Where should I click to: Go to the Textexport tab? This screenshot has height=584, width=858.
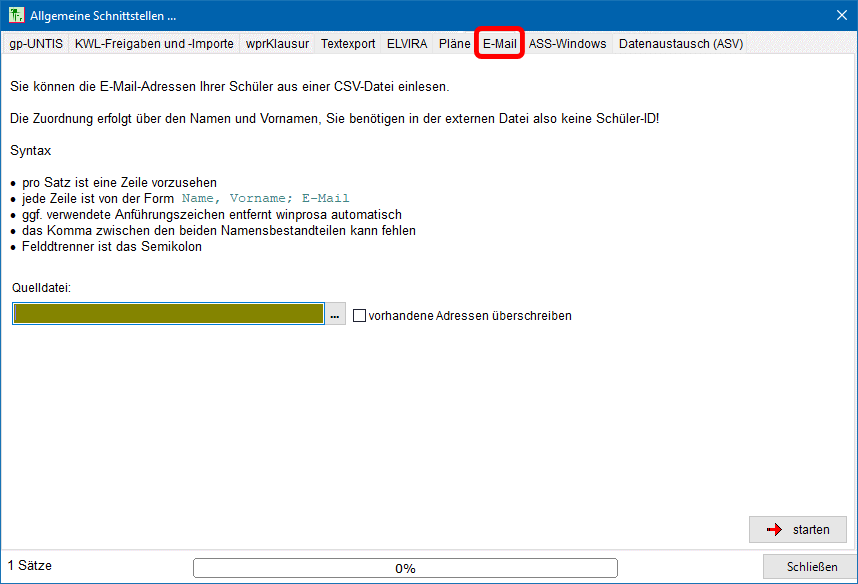tap(347, 44)
